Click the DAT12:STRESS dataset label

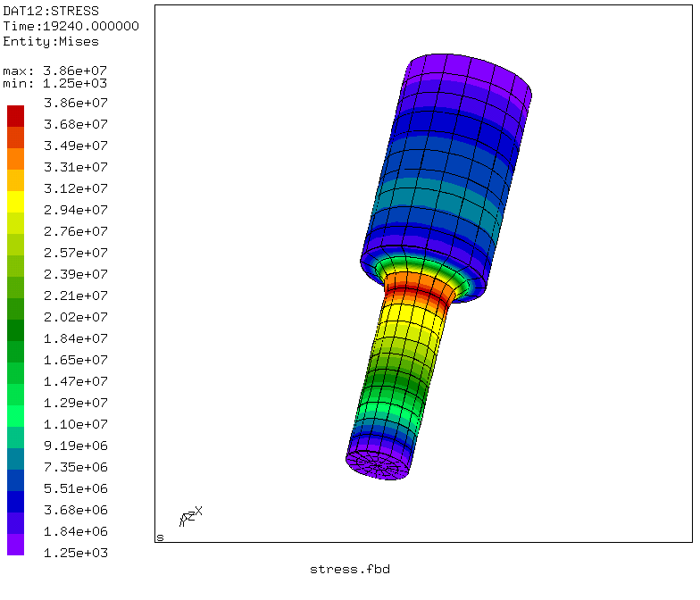coord(51,11)
